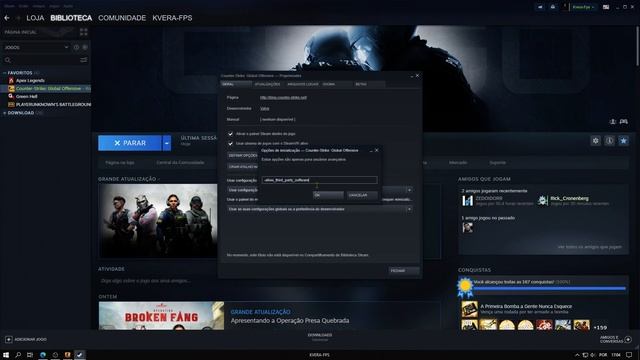Screen dimensions: 640x360
Task: Open the LOJA store section
Action: (35, 18)
